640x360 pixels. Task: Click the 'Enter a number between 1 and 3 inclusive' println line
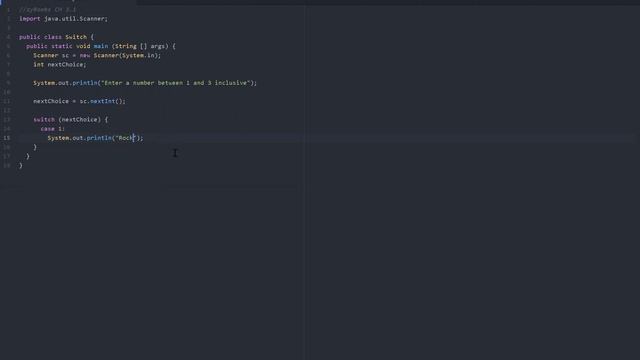pos(145,83)
